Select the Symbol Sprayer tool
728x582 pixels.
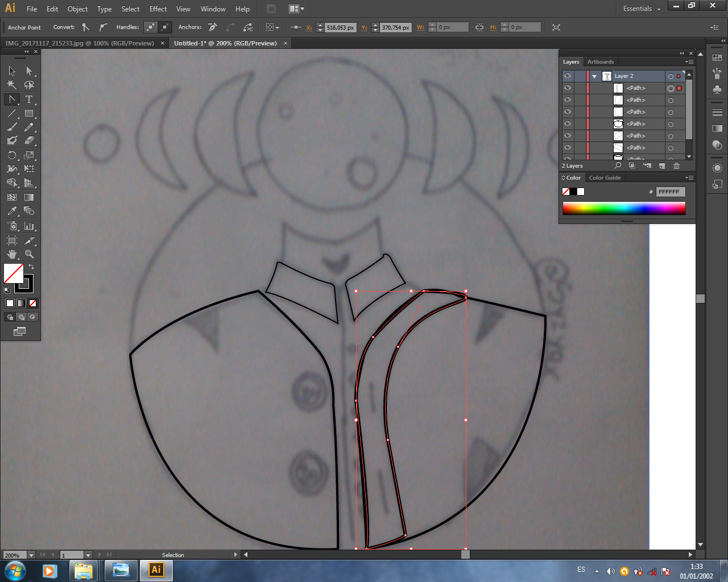pyautogui.click(x=12, y=226)
